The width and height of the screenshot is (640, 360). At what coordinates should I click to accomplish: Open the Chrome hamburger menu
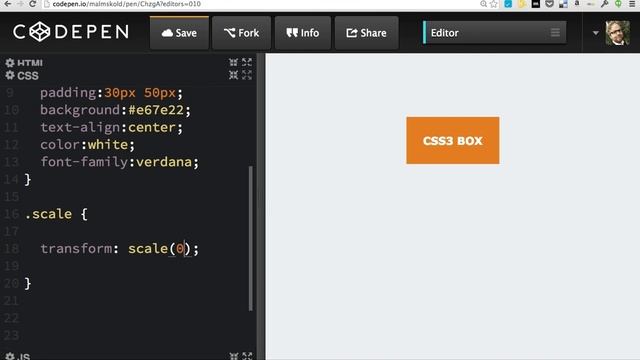click(632, 4)
